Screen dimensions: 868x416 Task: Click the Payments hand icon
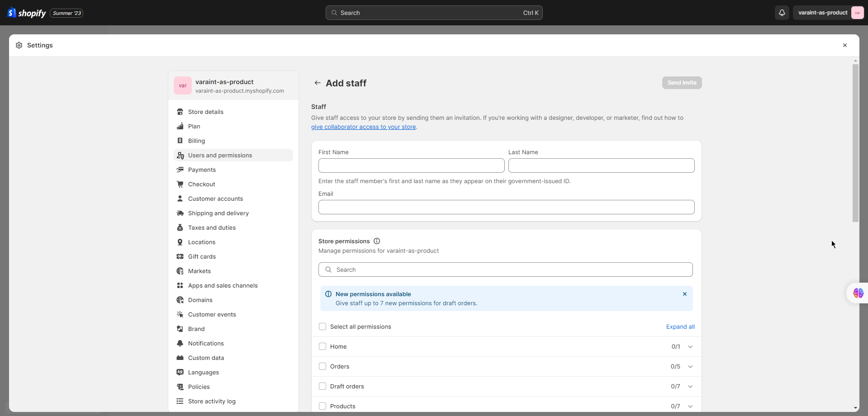coord(180,170)
